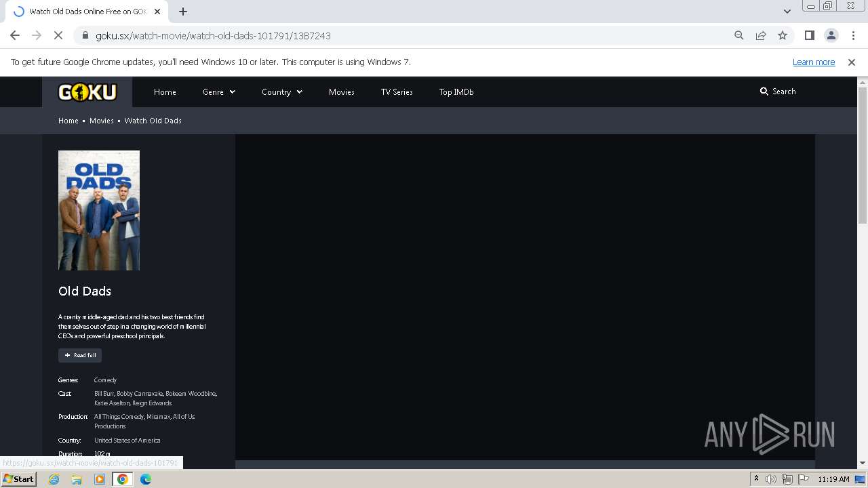Click the page vertical scrollbar thumb
This screenshot has width=868, height=488.
pyautogui.click(x=863, y=155)
